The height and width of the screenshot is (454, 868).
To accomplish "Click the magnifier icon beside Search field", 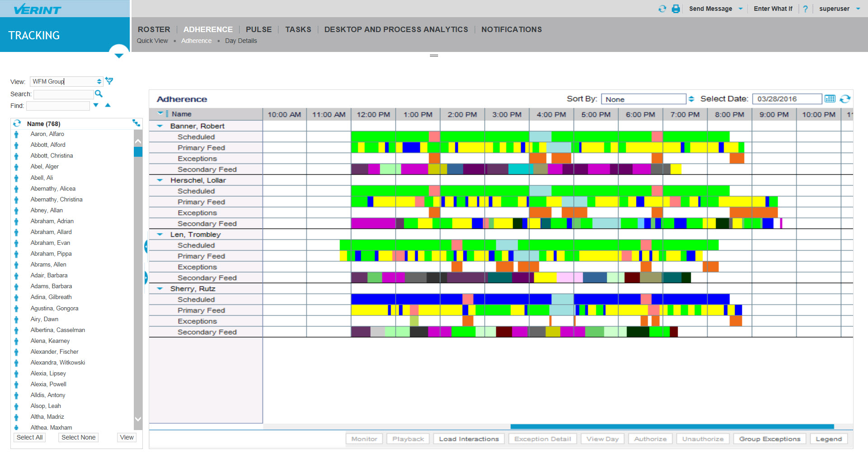I will (x=99, y=94).
